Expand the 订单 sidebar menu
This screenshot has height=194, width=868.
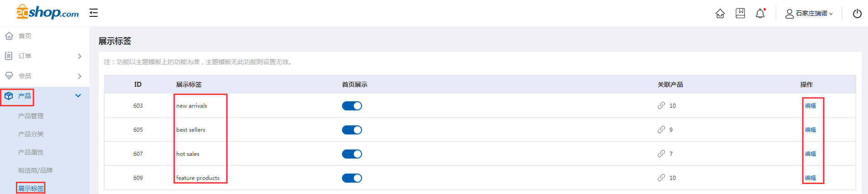coord(45,56)
